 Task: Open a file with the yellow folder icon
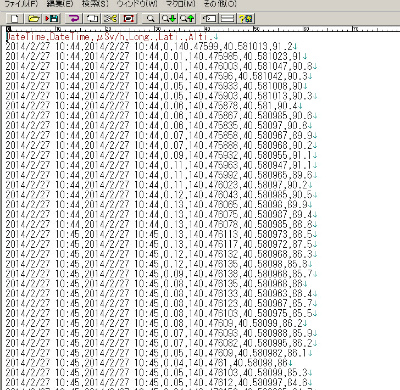pyautogui.click(x=34, y=18)
